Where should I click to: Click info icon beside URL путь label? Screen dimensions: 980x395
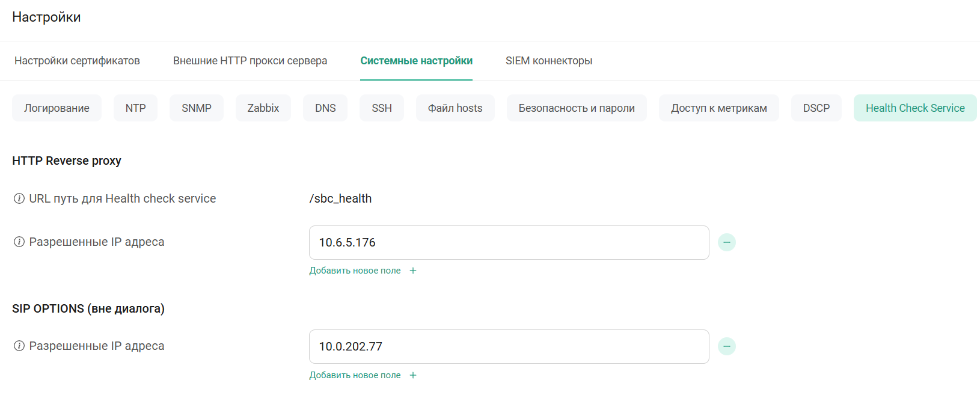pyautogui.click(x=19, y=198)
